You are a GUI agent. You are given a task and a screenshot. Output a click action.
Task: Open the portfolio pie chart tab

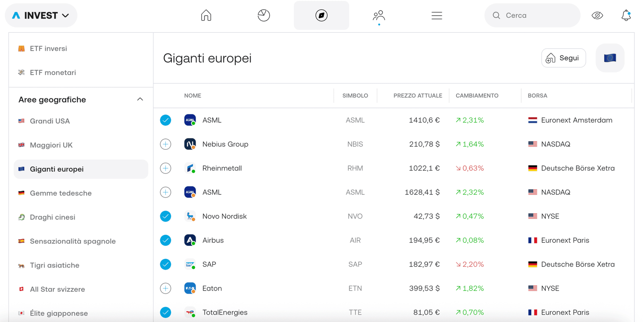tap(264, 15)
